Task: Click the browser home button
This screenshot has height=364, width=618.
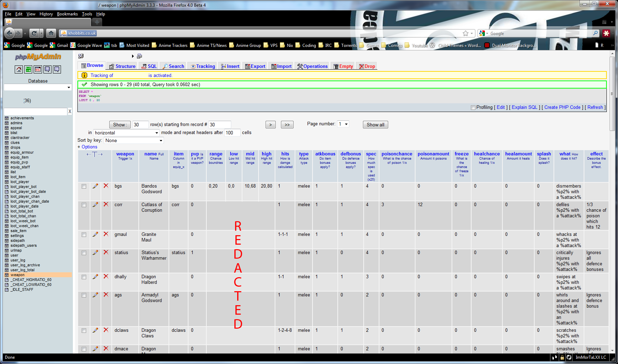Action: click(51, 33)
